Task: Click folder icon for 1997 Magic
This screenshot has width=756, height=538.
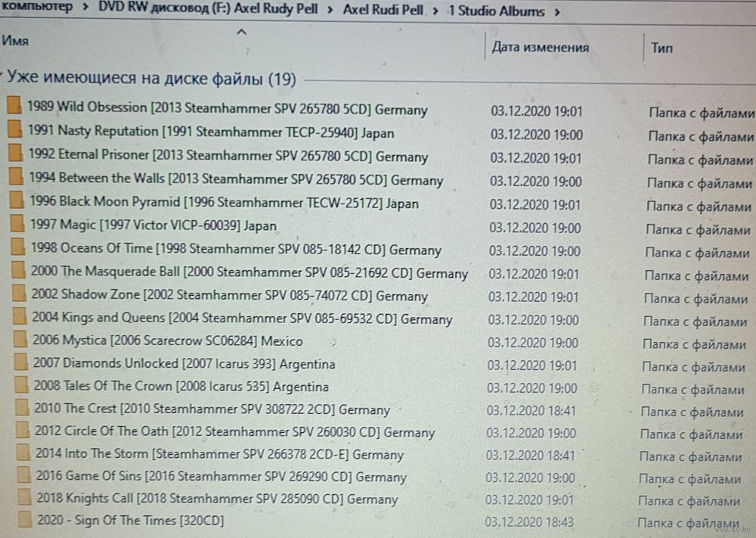Action: [17, 223]
